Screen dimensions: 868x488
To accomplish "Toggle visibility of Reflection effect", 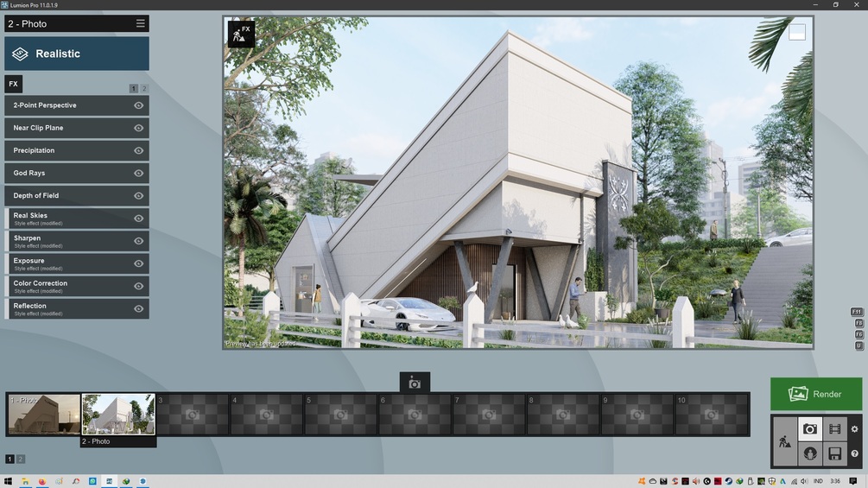I will (x=139, y=308).
